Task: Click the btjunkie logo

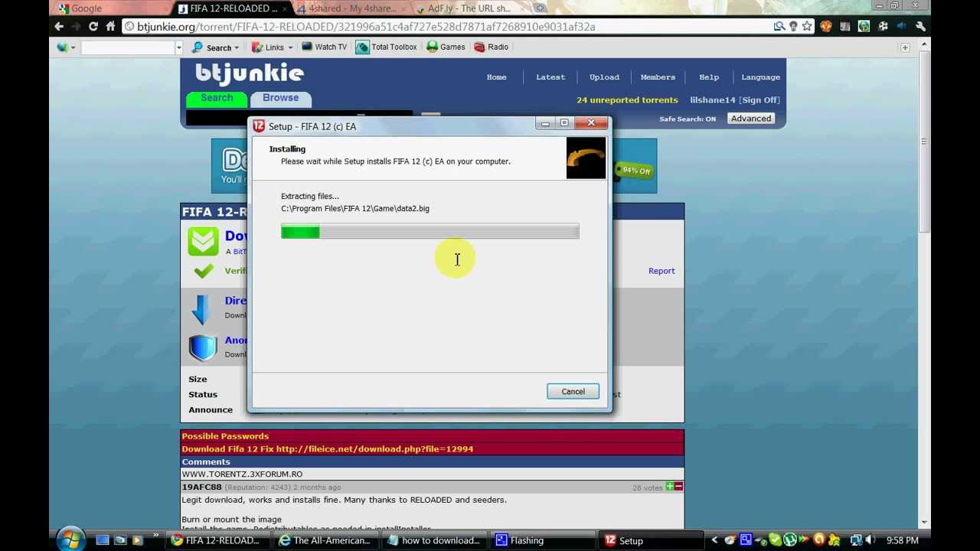Action: 250,73
